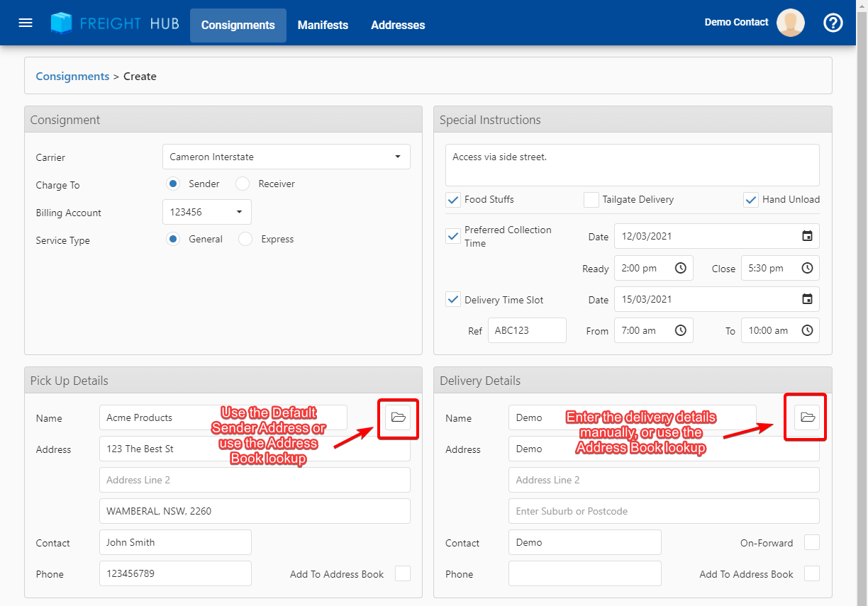Click the Demo Contact avatar
868x606 pixels.
click(x=791, y=23)
